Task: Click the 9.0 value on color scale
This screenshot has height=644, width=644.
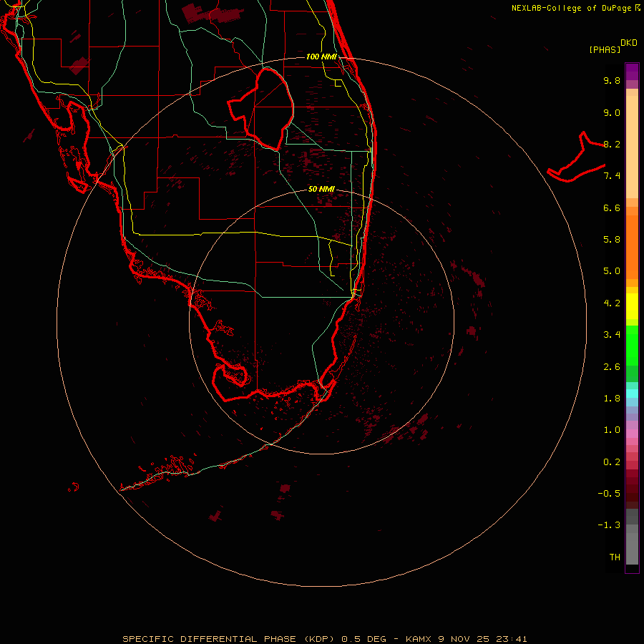Action: click(612, 112)
